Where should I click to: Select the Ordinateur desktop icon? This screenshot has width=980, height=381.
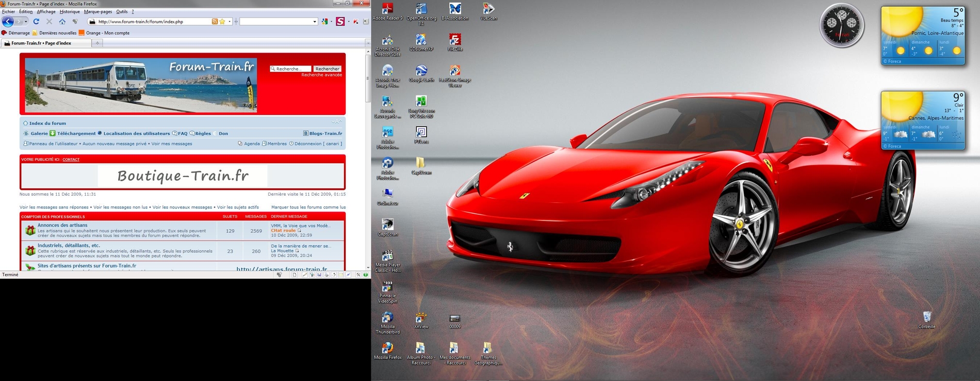point(387,197)
